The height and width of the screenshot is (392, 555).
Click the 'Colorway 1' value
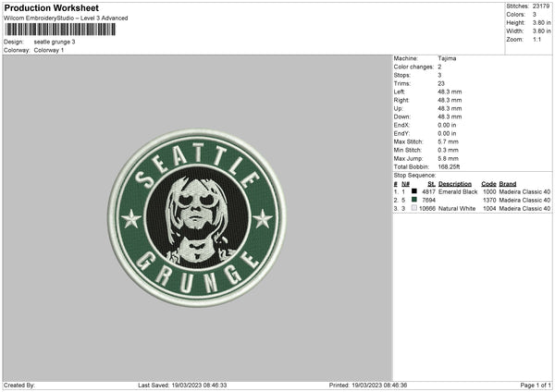[49, 50]
